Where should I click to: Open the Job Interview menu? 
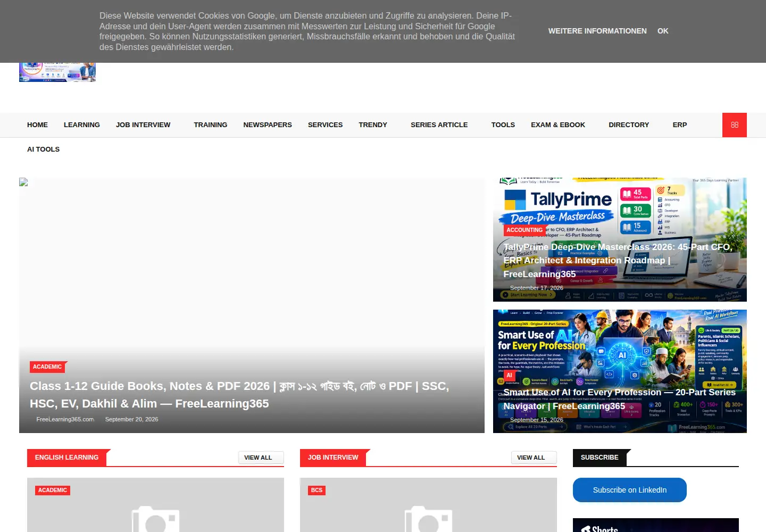(x=143, y=125)
